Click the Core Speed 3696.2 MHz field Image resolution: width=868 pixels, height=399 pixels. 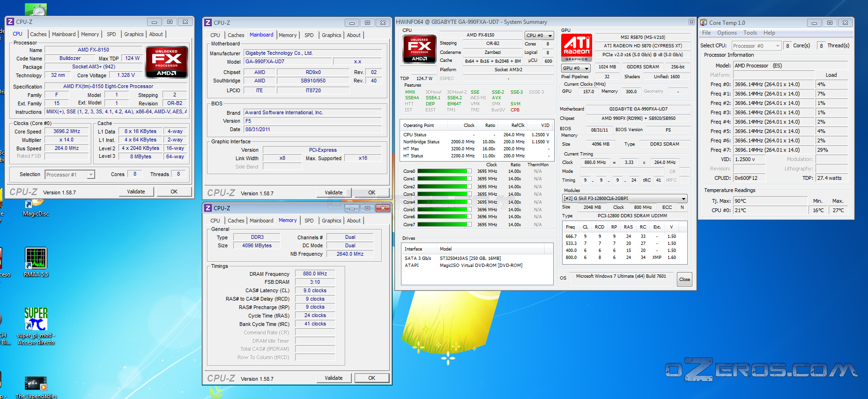[x=67, y=132]
